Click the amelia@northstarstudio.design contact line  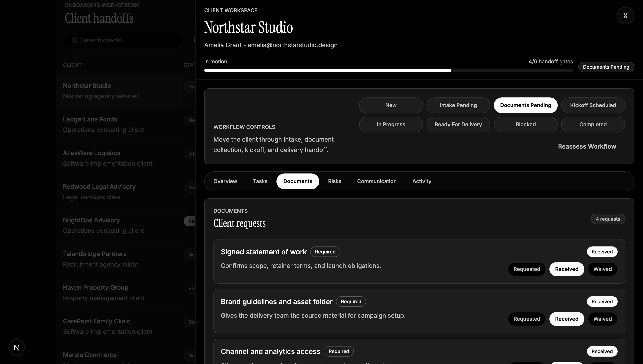271,45
